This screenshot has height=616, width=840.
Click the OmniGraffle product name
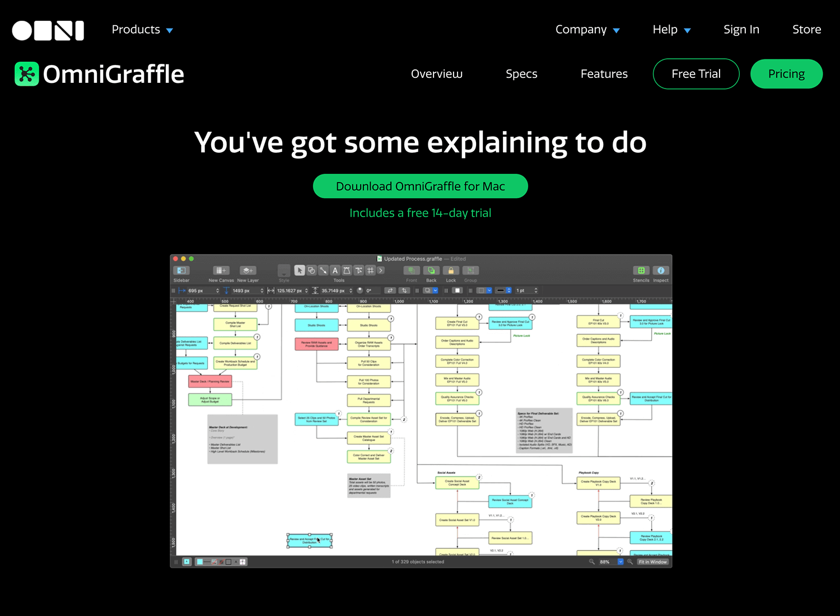pos(113,74)
